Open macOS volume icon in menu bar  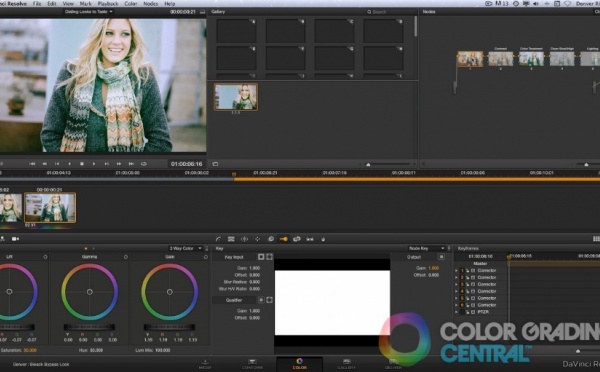point(536,3)
